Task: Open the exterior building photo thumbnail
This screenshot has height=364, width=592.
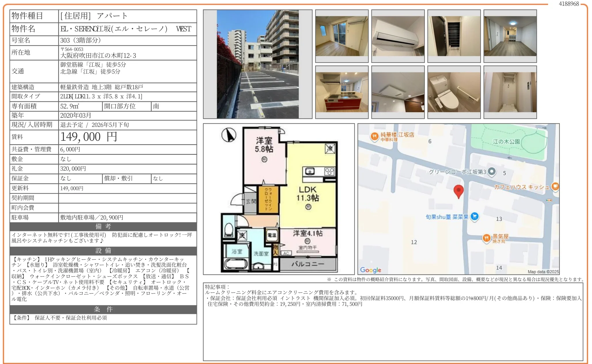Action: click(257, 65)
